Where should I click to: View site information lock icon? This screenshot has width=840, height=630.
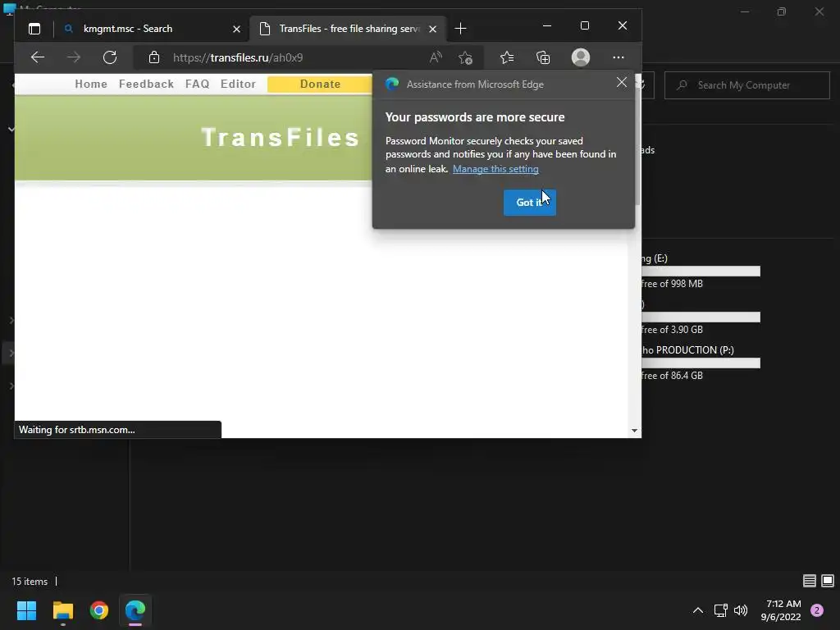coord(154,57)
